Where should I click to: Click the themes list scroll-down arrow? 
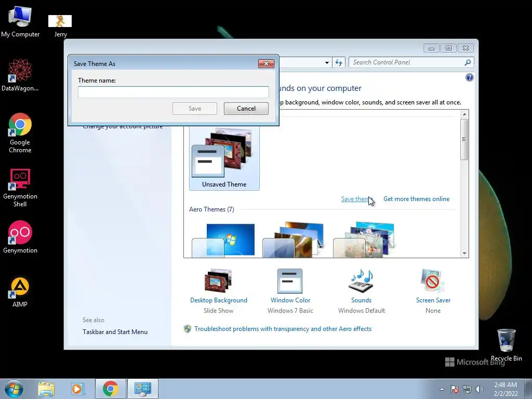(464, 254)
